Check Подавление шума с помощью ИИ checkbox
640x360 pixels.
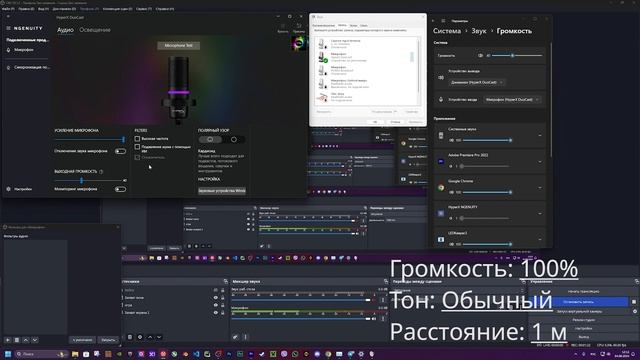click(137, 147)
